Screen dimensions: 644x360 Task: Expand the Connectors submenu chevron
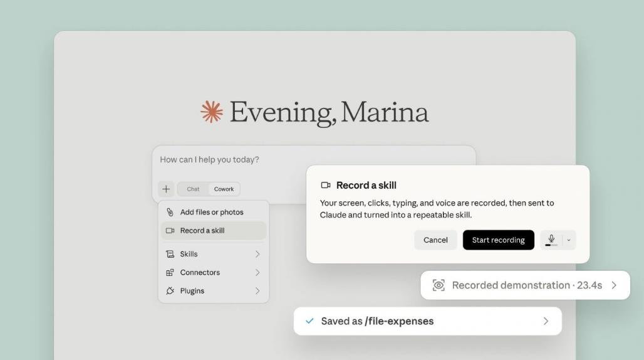257,272
